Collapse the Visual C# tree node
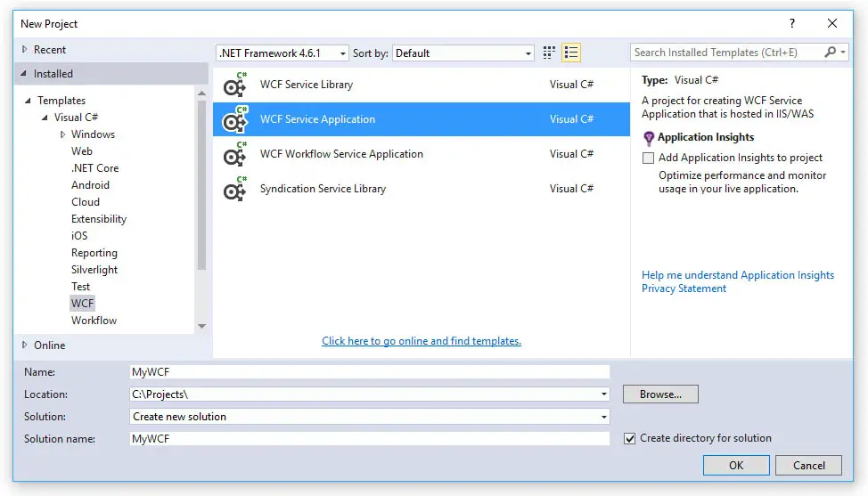This screenshot has width=868, height=496. pos(45,118)
